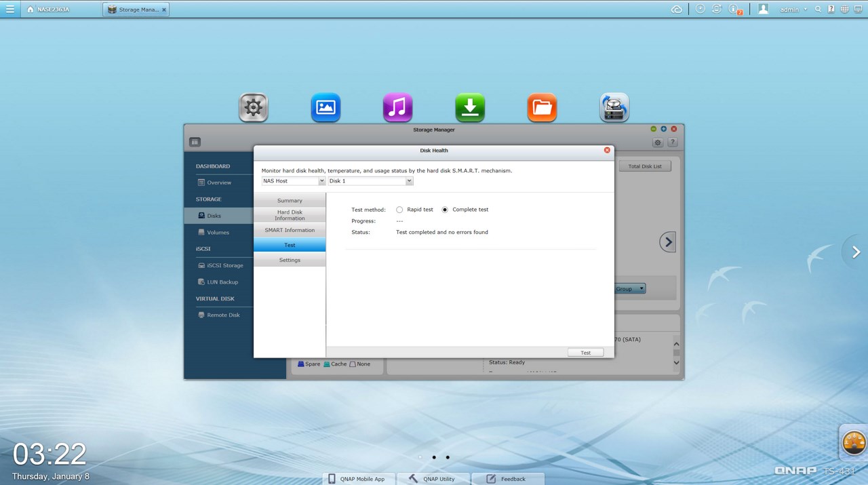Open background tasks clock icon

tap(700, 9)
